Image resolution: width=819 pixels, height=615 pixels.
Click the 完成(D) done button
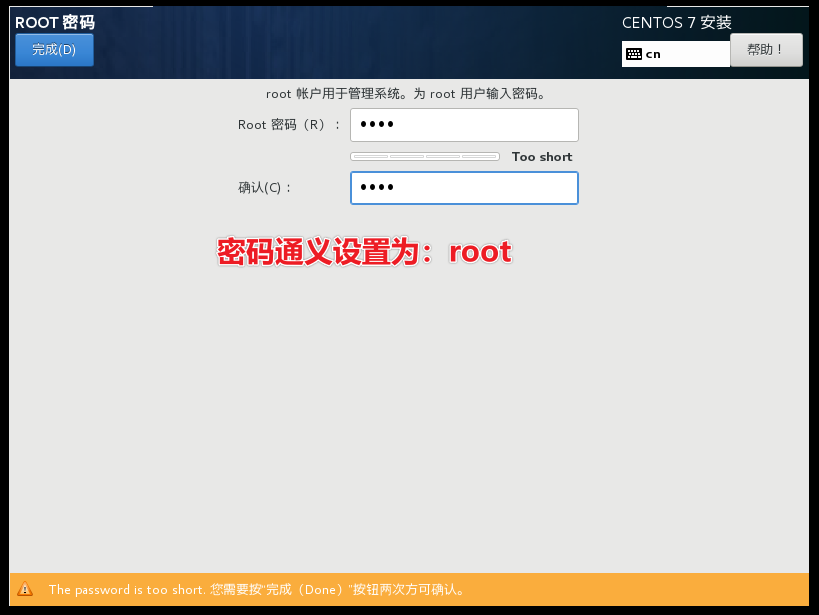[54, 50]
